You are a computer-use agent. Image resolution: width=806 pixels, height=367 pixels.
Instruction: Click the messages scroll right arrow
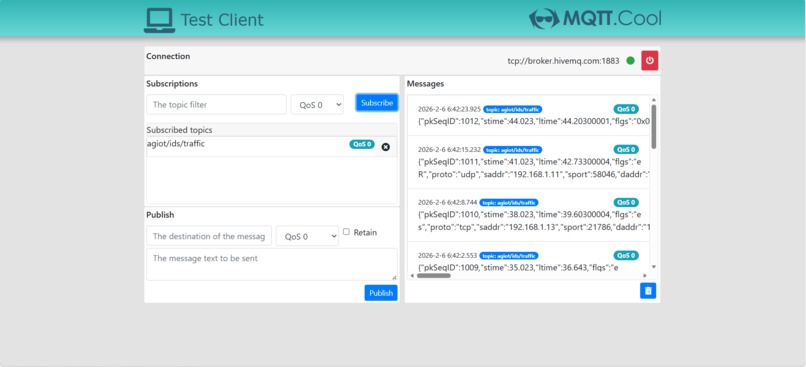pos(645,276)
